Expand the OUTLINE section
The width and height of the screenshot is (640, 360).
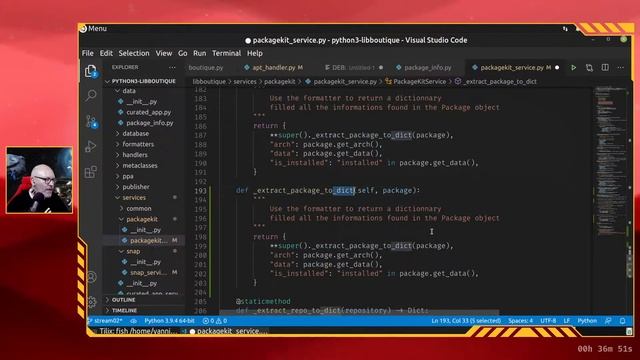click(x=123, y=300)
